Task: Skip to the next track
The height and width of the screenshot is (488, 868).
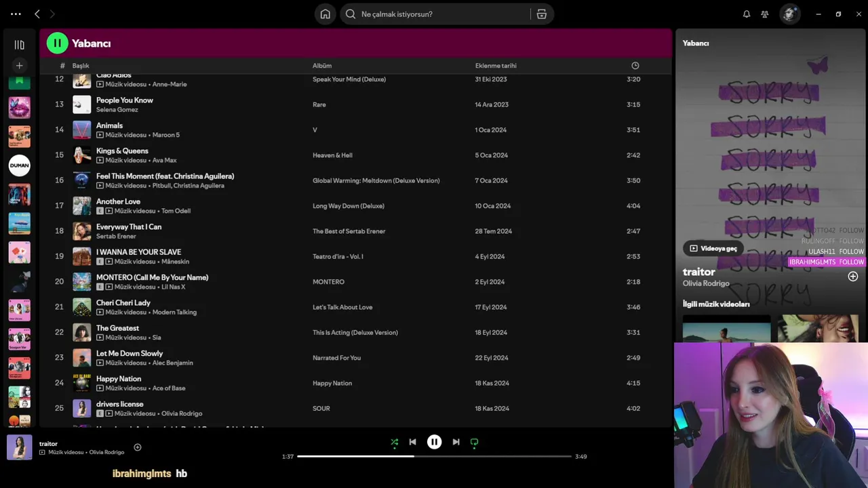Action: tap(456, 442)
